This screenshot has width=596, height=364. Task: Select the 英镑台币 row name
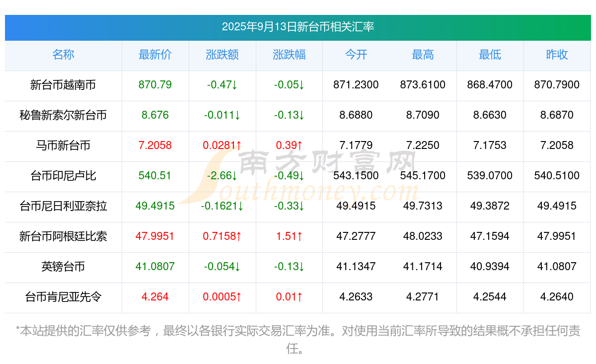point(63,267)
